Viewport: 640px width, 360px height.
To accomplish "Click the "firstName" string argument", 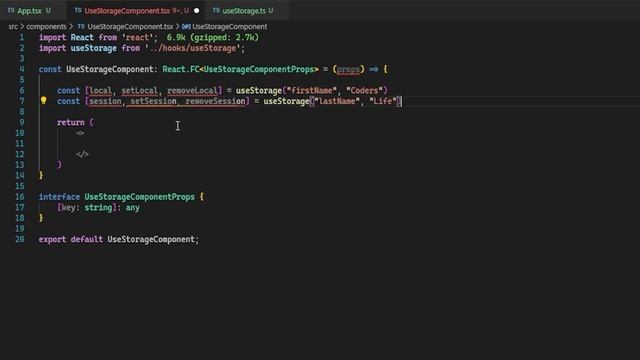I will point(312,91).
